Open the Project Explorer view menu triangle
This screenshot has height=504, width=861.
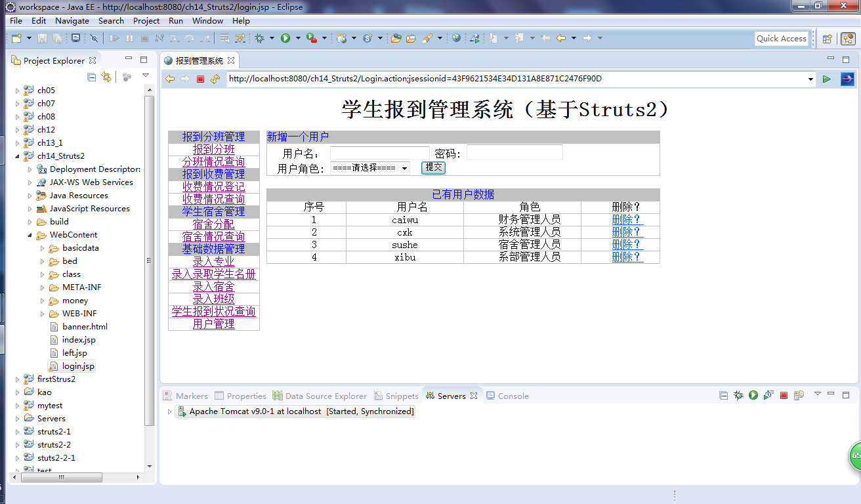tap(146, 76)
